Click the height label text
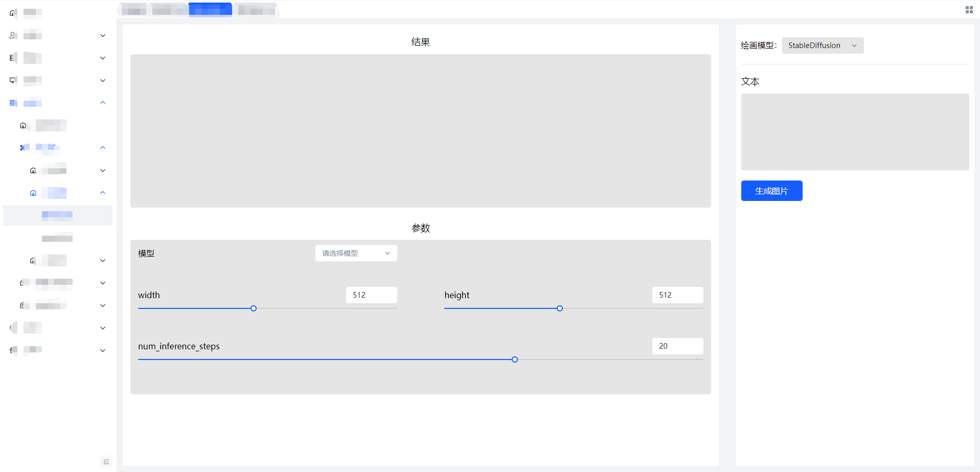The width and height of the screenshot is (980, 472). pyautogui.click(x=457, y=295)
